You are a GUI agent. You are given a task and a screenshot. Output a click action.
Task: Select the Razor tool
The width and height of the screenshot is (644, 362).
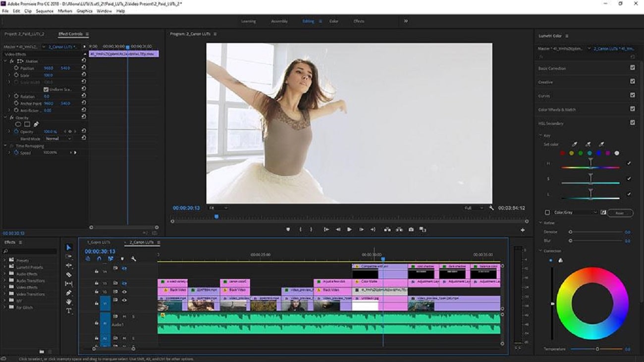(69, 274)
